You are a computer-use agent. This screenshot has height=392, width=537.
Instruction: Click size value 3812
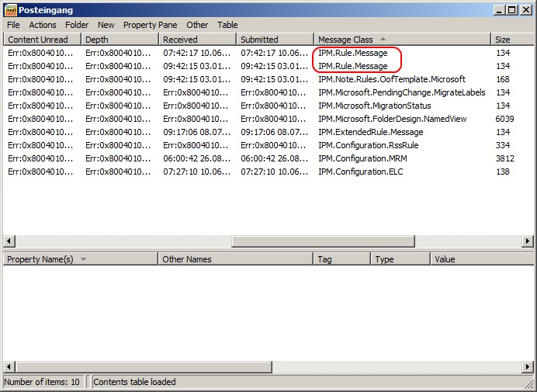[x=505, y=158]
